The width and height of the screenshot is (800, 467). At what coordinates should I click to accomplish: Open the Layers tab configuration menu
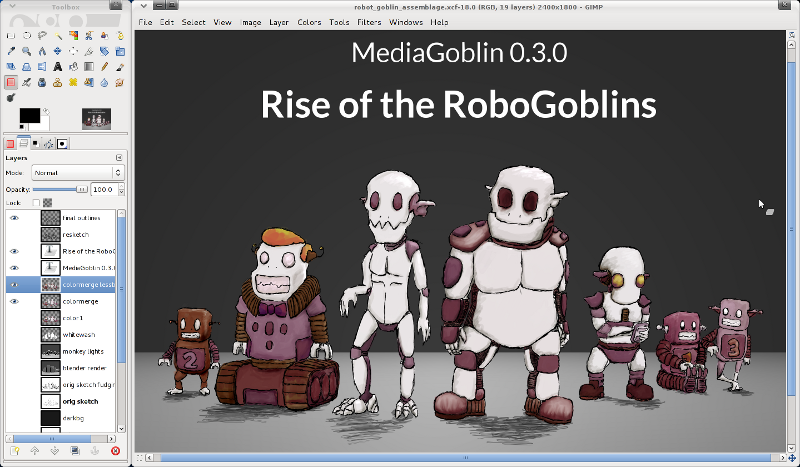pos(119,158)
